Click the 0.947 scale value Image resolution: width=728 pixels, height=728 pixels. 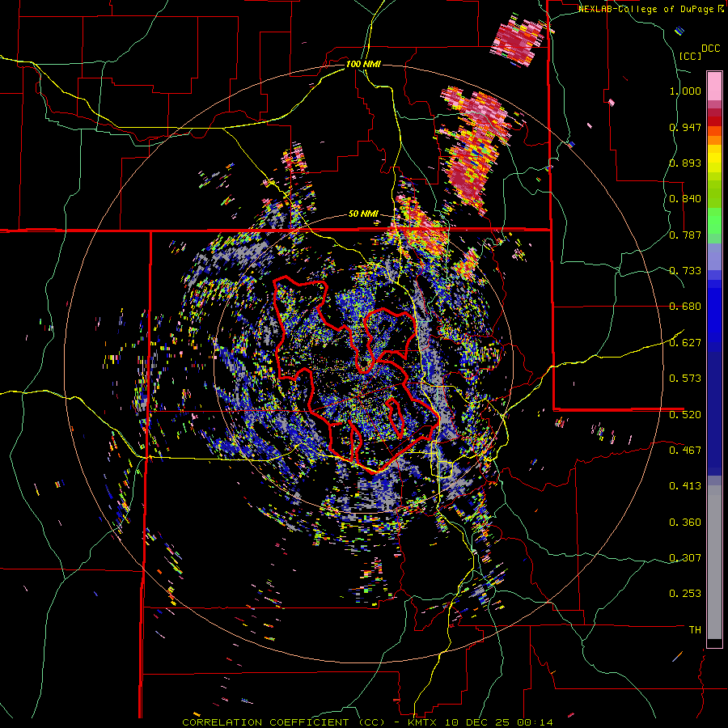(x=685, y=127)
